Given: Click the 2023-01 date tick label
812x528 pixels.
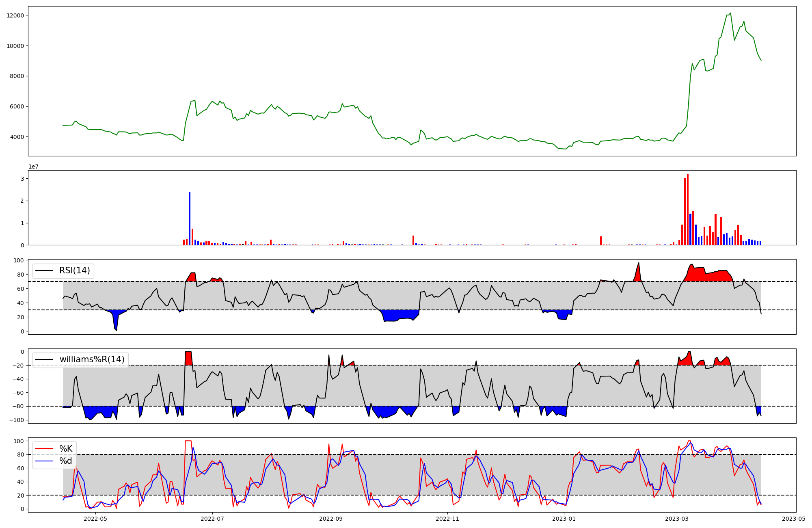Looking at the screenshot, I should 564,519.
